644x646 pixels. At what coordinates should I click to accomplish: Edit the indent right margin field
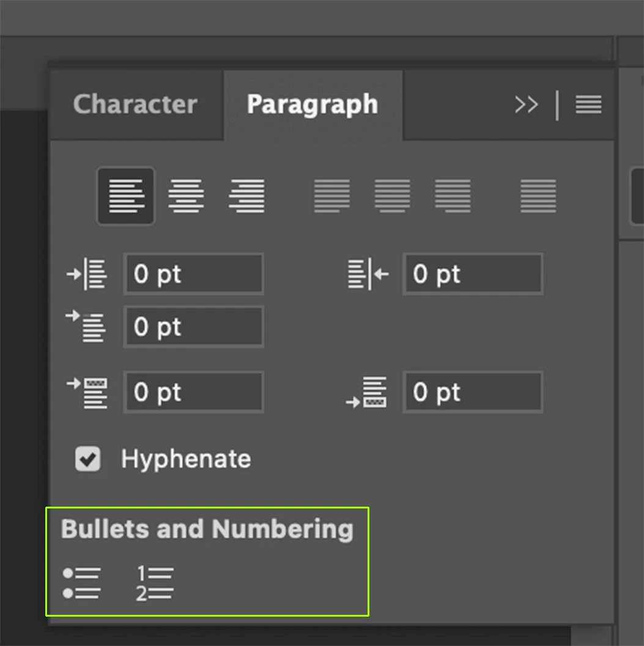coord(473,274)
